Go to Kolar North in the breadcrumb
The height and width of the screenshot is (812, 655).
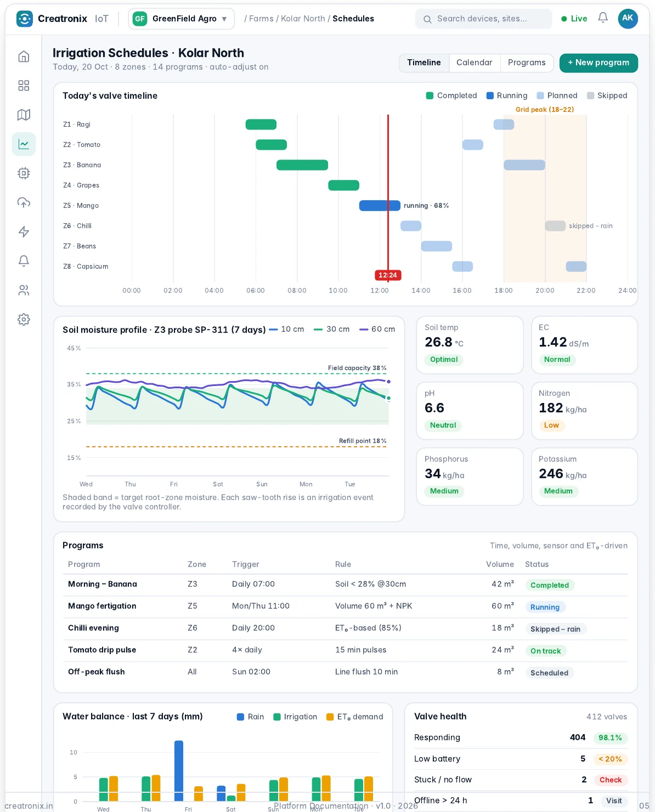(303, 19)
